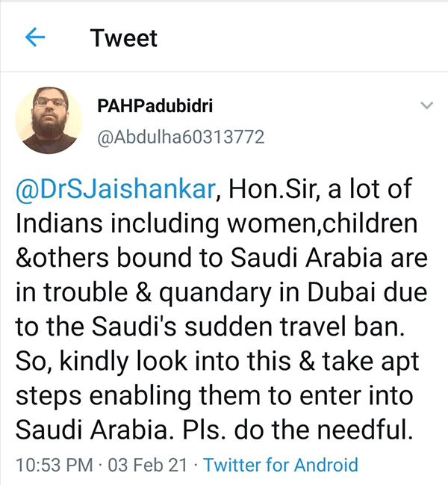Open the @DrSJaishankar mention
Viewport: 448px width, 485px height.
click(116, 190)
